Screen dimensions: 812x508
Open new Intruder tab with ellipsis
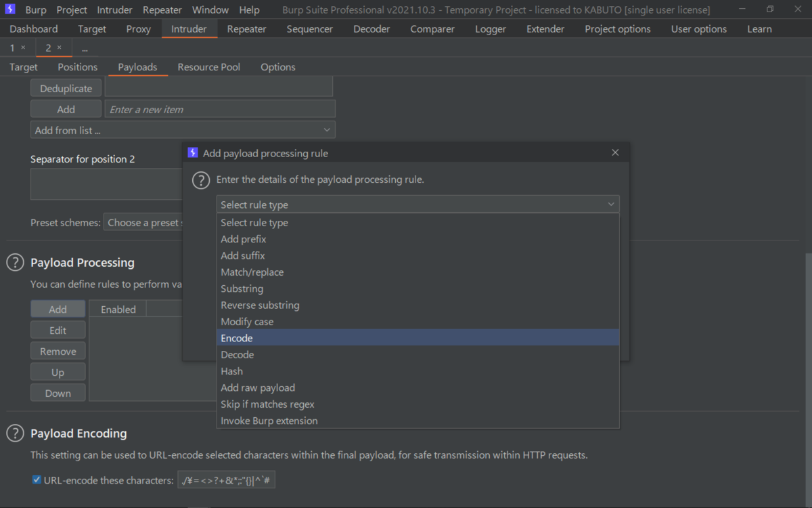(85, 48)
